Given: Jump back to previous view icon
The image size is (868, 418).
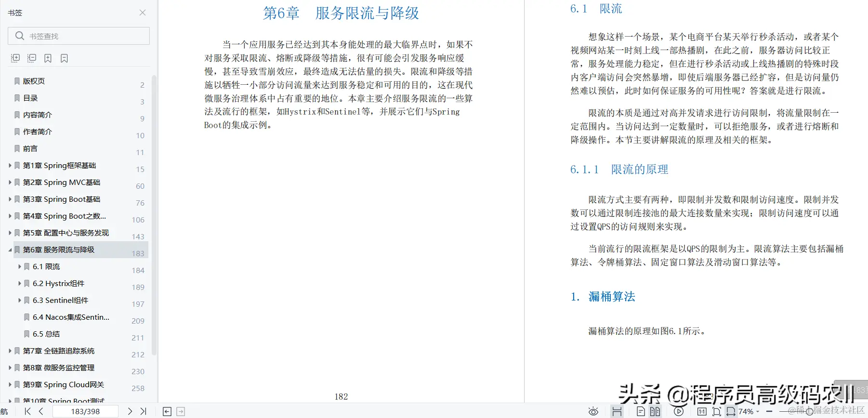Looking at the screenshot, I should pyautogui.click(x=167, y=411).
